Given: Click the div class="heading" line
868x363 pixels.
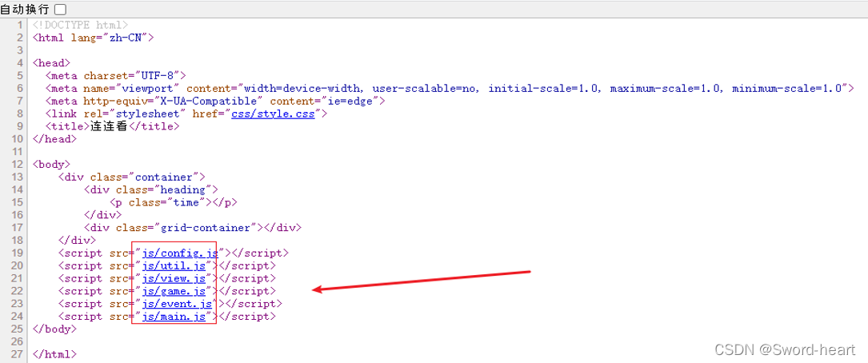Looking at the screenshot, I should (151, 189).
